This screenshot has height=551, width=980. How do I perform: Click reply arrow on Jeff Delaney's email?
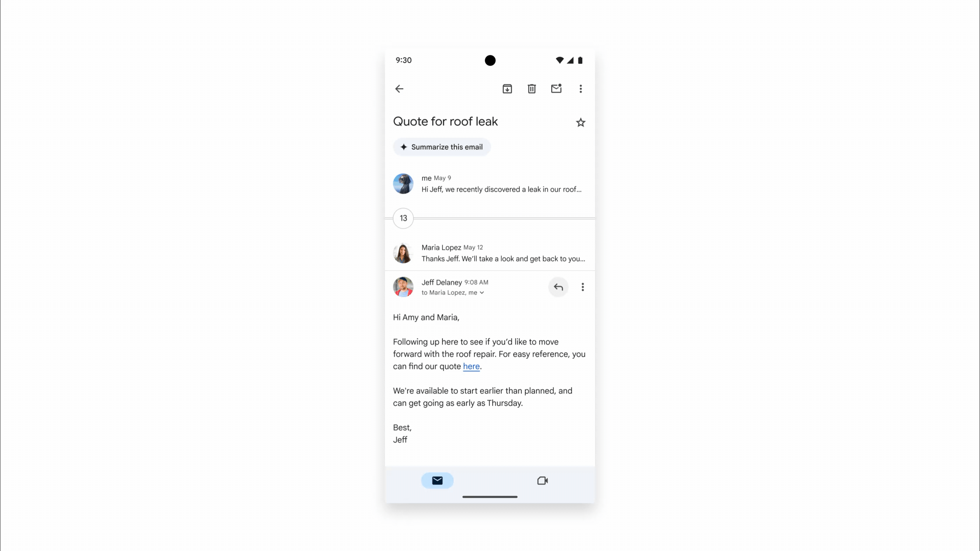(x=559, y=287)
